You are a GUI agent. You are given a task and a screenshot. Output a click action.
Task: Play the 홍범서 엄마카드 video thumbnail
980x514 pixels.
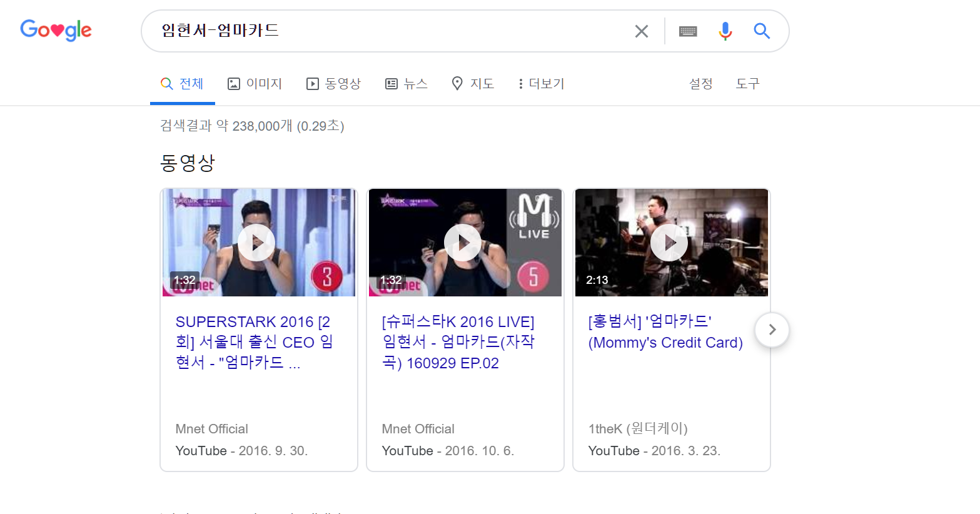672,243
